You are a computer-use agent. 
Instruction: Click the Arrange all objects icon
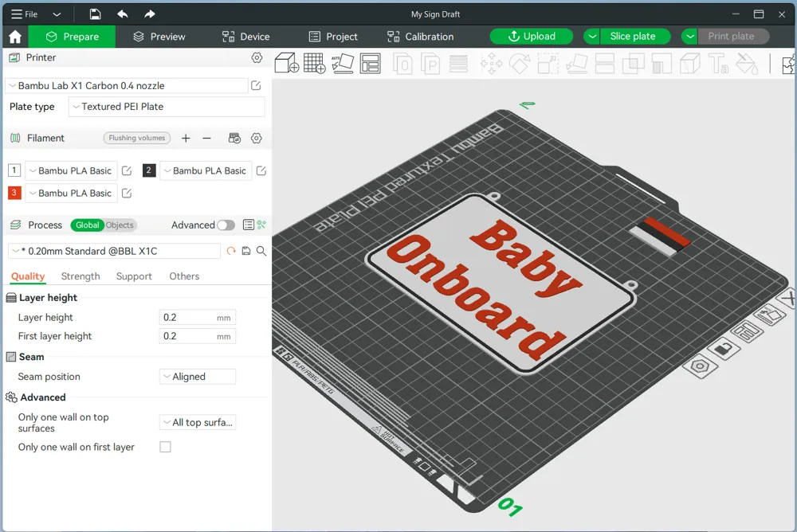pos(370,64)
